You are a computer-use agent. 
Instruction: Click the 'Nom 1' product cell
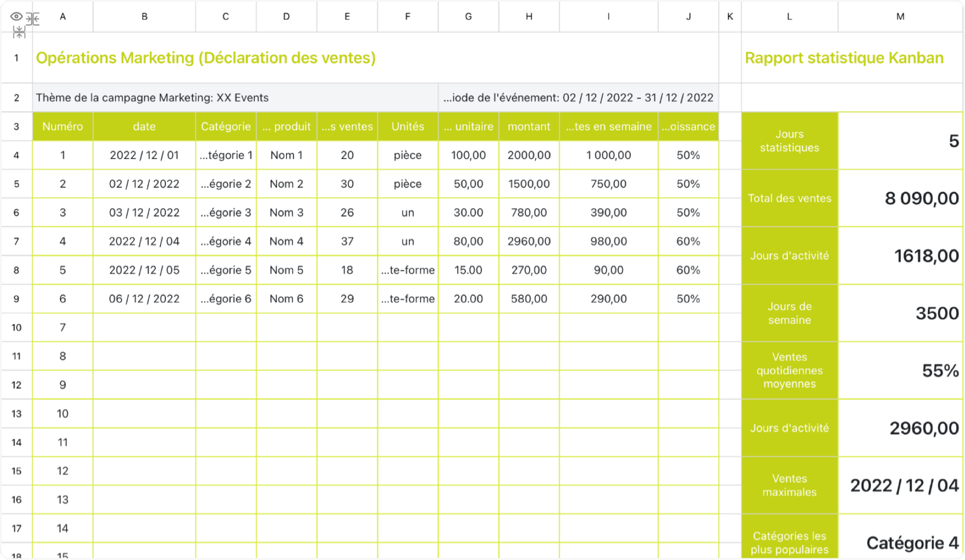pyautogui.click(x=286, y=155)
